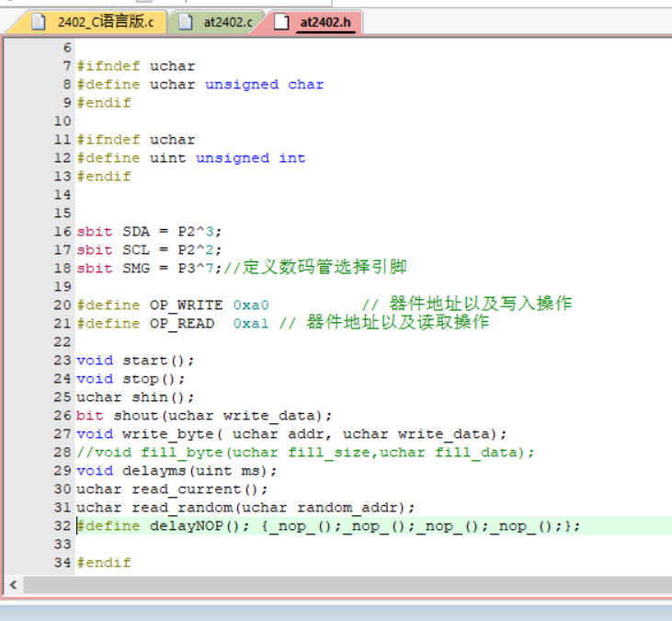Click 'OP_READ' in the define line

[x=182, y=324]
